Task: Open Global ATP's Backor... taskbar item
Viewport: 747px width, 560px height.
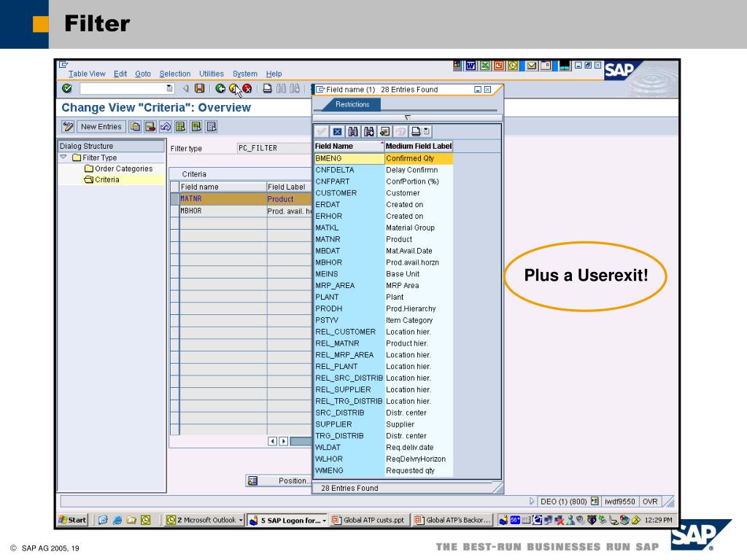Action: pos(452,520)
